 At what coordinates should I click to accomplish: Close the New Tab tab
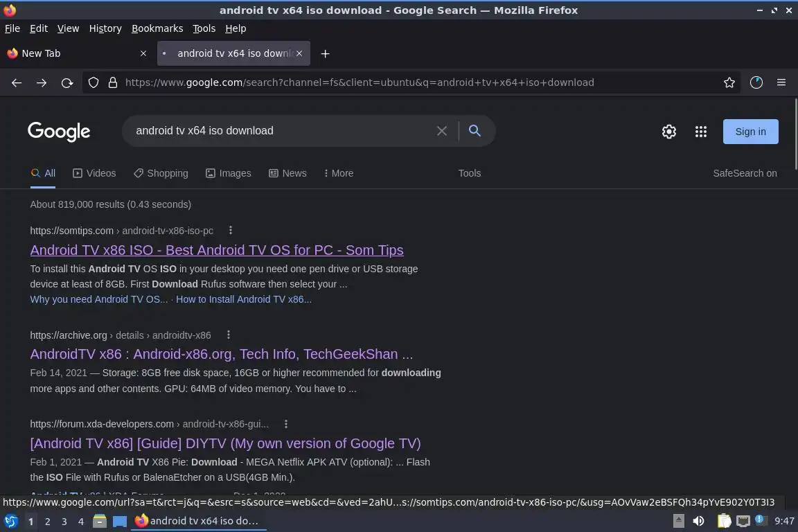(x=143, y=53)
